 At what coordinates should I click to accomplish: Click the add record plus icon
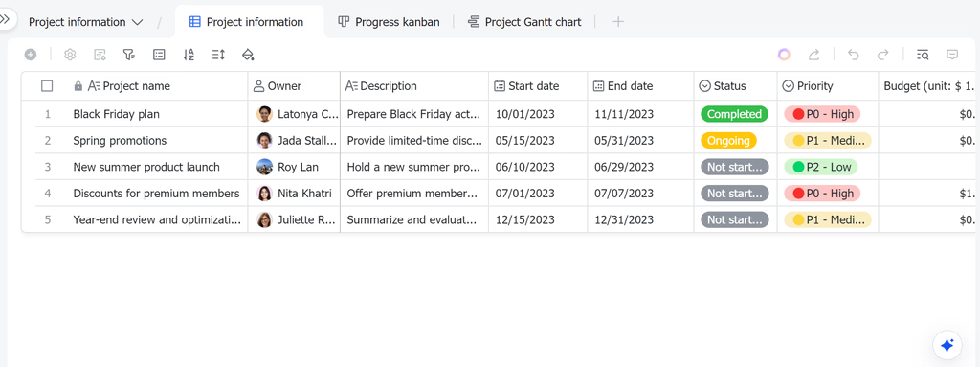pyautogui.click(x=31, y=56)
